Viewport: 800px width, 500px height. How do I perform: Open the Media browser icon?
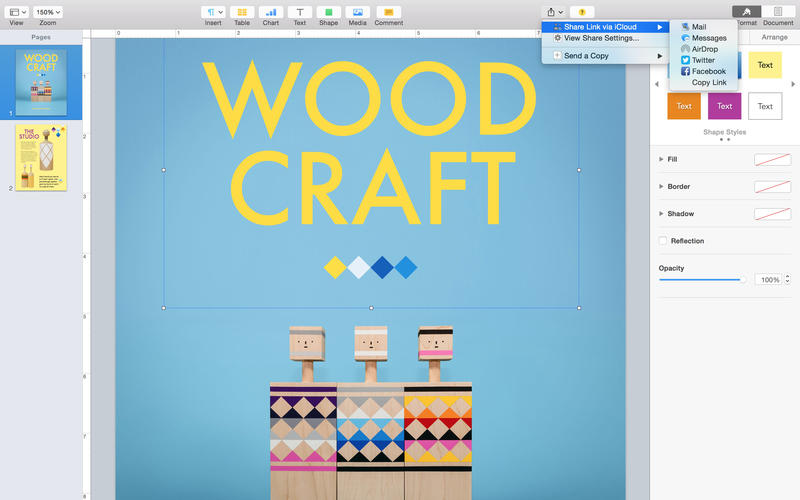357,12
